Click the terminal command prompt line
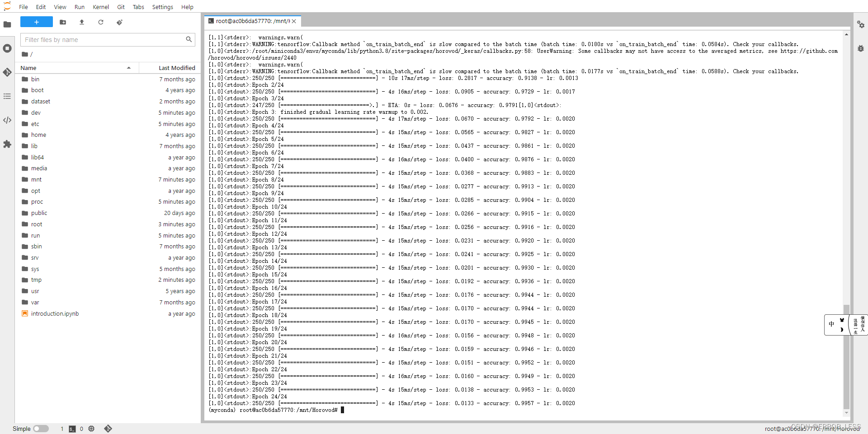This screenshot has width=868, height=434. coord(276,410)
